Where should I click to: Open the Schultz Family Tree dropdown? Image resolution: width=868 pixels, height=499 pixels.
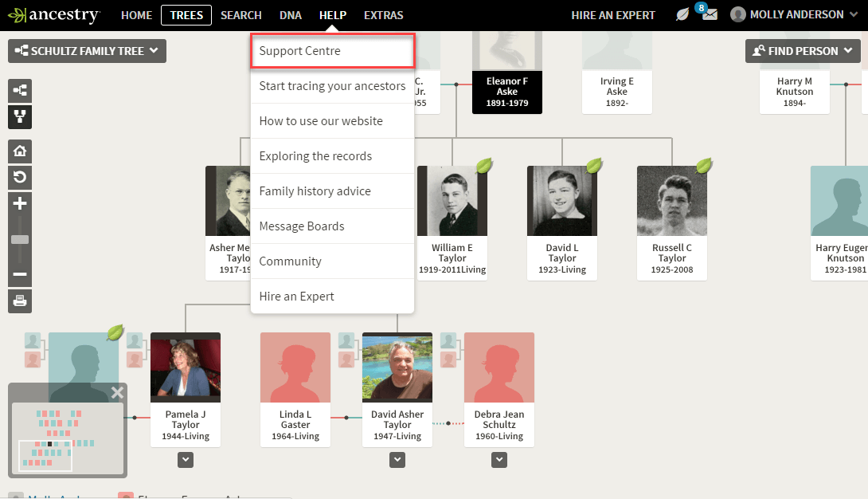click(x=87, y=51)
